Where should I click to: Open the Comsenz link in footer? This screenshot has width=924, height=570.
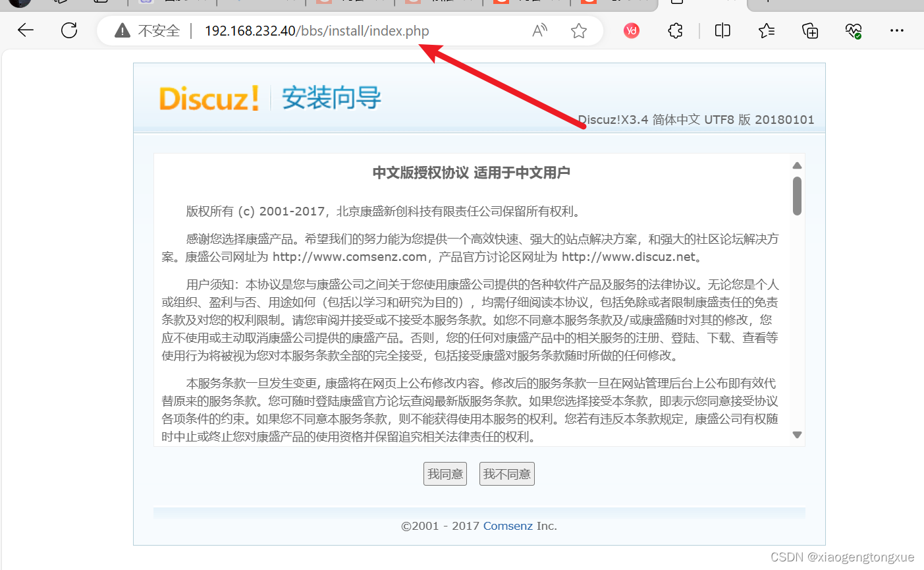(x=508, y=526)
